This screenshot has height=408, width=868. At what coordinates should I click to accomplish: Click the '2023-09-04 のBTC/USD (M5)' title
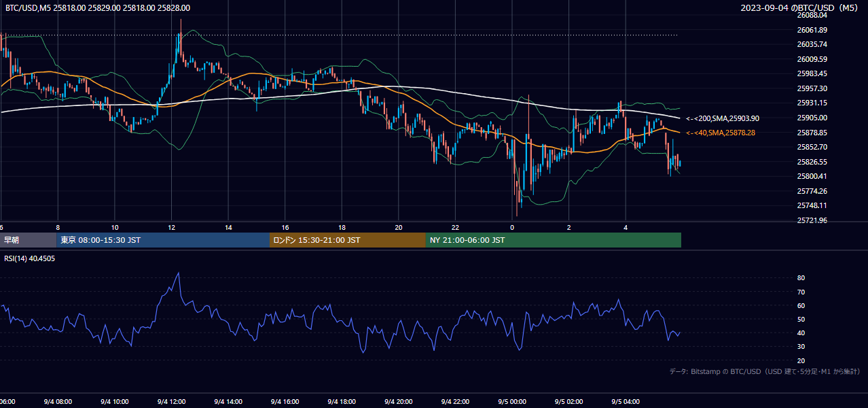[801, 8]
